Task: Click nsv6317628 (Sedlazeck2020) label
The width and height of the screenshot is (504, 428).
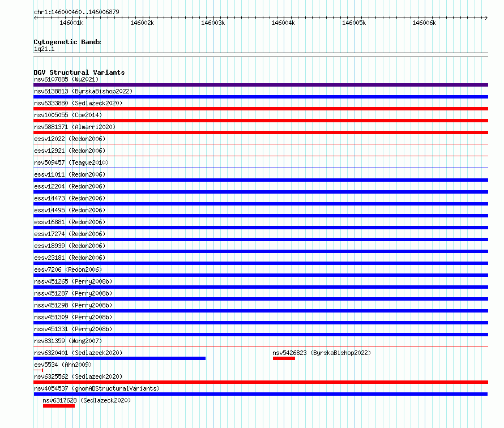Action: 87,400
